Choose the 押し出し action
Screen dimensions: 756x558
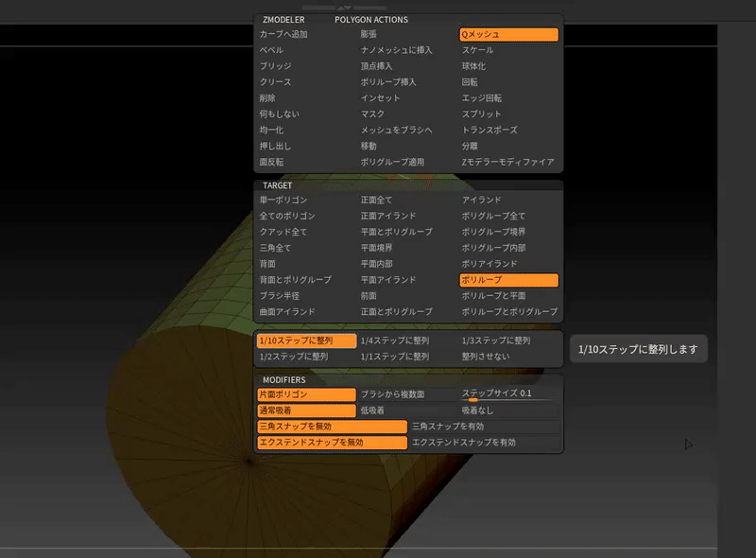[275, 146]
